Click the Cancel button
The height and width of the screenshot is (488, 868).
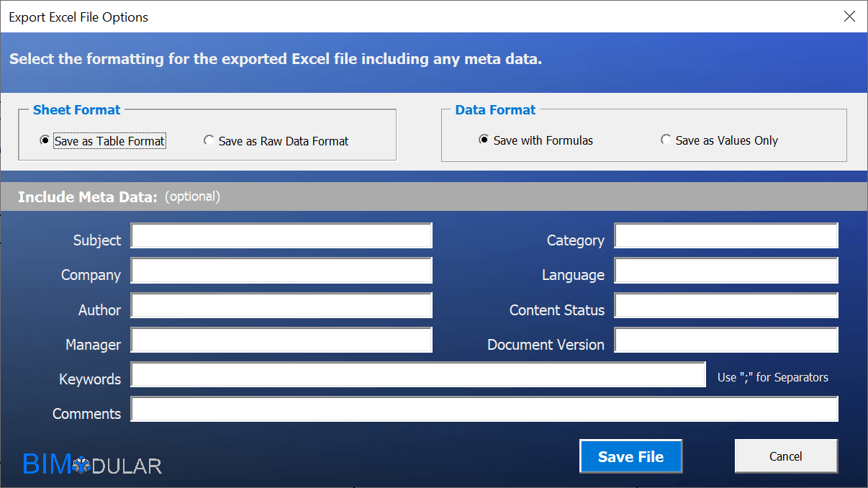786,456
